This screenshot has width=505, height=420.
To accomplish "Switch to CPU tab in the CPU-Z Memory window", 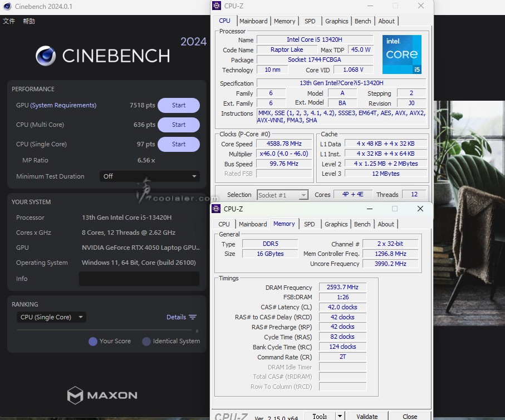I will pyautogui.click(x=224, y=224).
